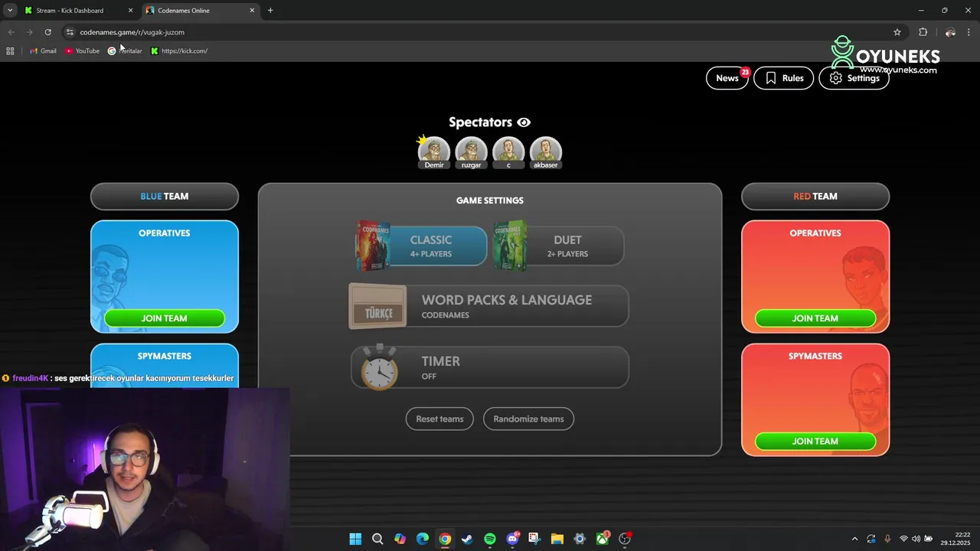Open a new browser tab

click(270, 11)
